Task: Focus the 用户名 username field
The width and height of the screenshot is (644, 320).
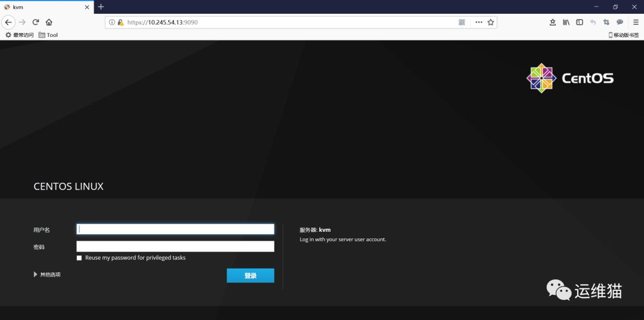Action: click(175, 229)
